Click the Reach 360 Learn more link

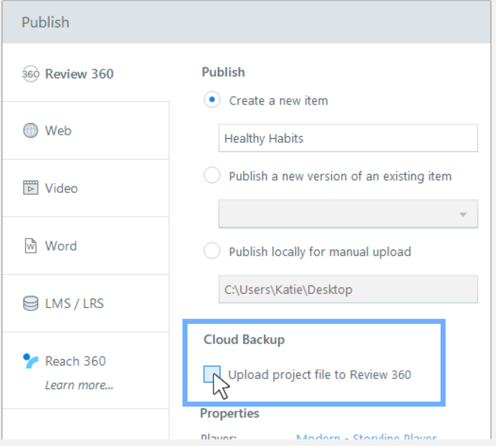coord(79,385)
